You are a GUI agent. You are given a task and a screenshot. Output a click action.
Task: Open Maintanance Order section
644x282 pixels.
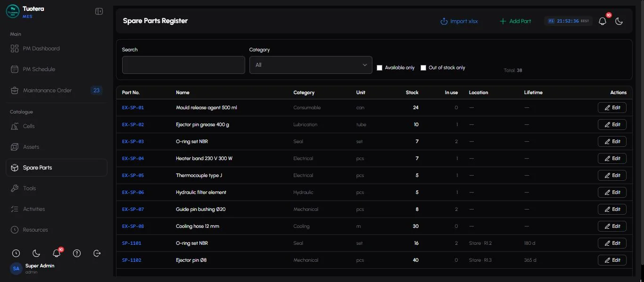57,90
